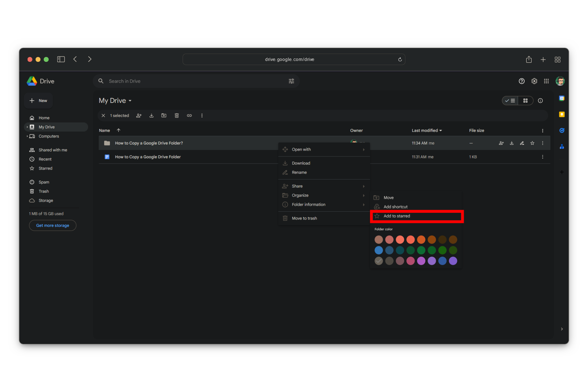Screen dimensions: 588x392
Task: Pick the blue folder color swatch
Action: click(379, 250)
